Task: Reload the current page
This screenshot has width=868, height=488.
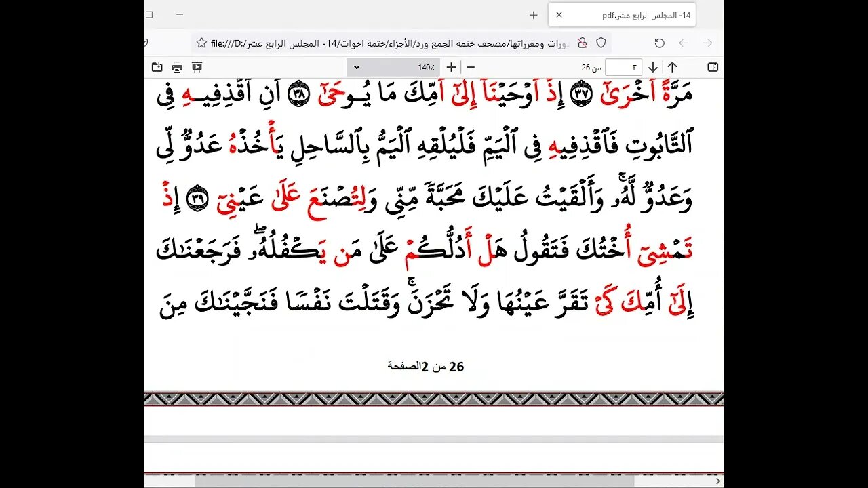Action: tap(659, 43)
